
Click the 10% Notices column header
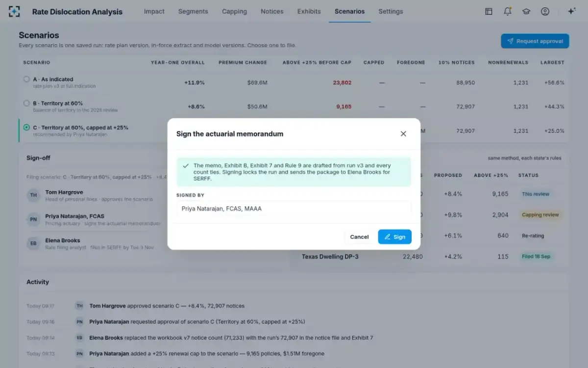(x=457, y=63)
